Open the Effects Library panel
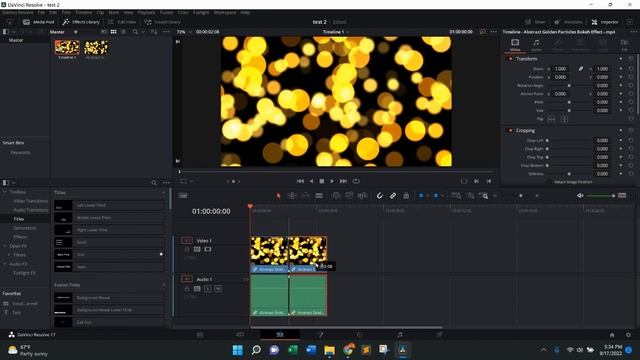 [81, 22]
